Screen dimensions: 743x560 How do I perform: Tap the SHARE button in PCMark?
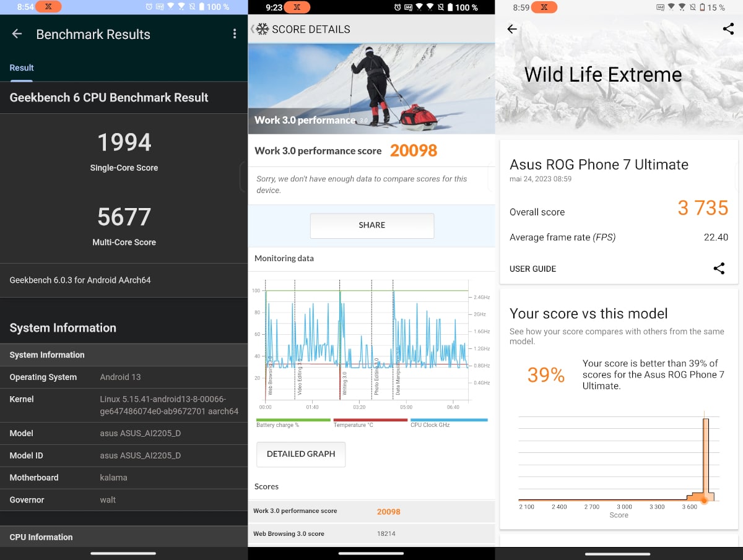coord(372,225)
